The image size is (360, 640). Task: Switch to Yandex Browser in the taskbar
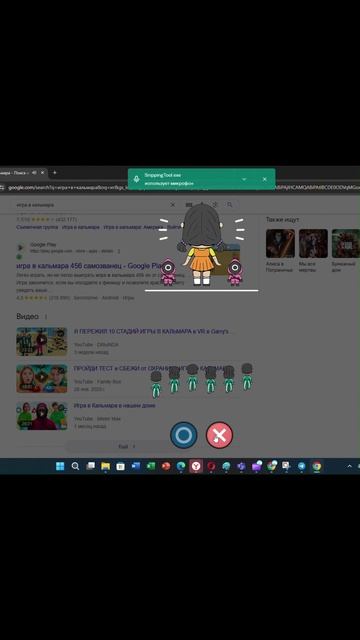click(196, 466)
